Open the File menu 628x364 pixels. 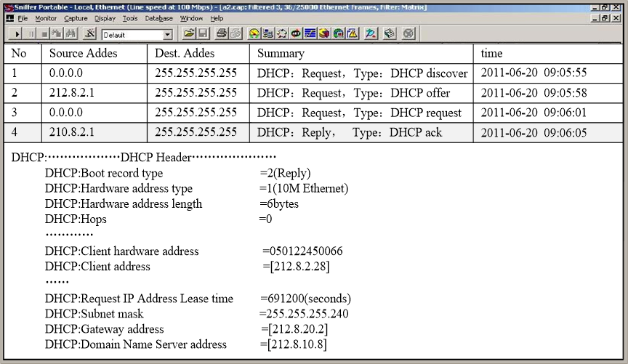click(x=23, y=18)
